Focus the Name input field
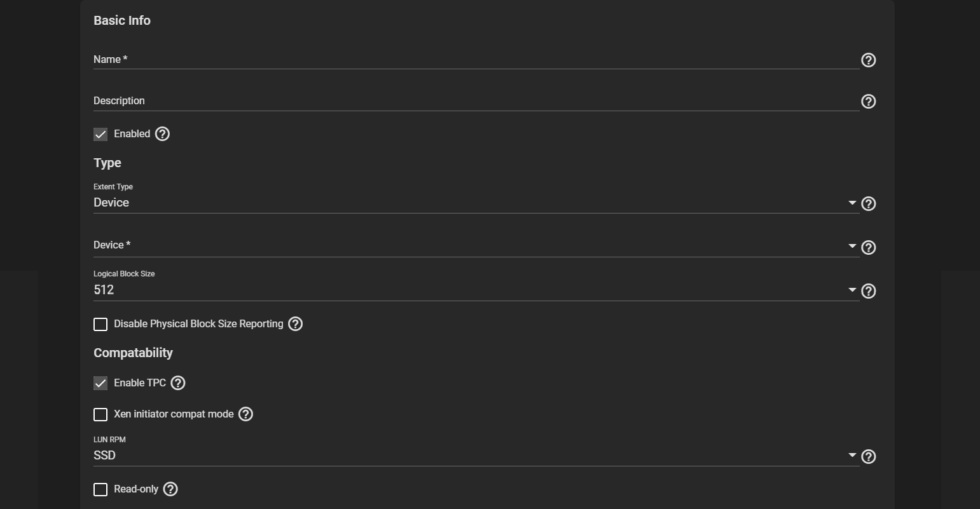The image size is (980, 509). pyautogui.click(x=476, y=59)
